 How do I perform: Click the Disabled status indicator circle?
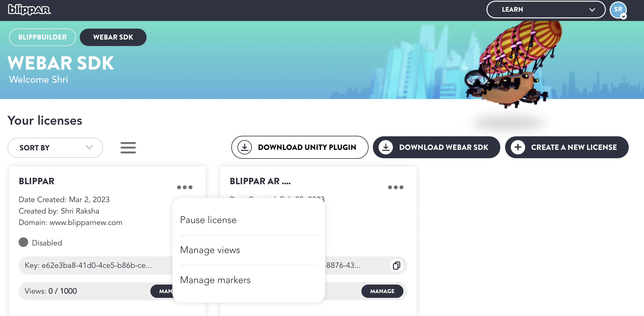tap(23, 242)
